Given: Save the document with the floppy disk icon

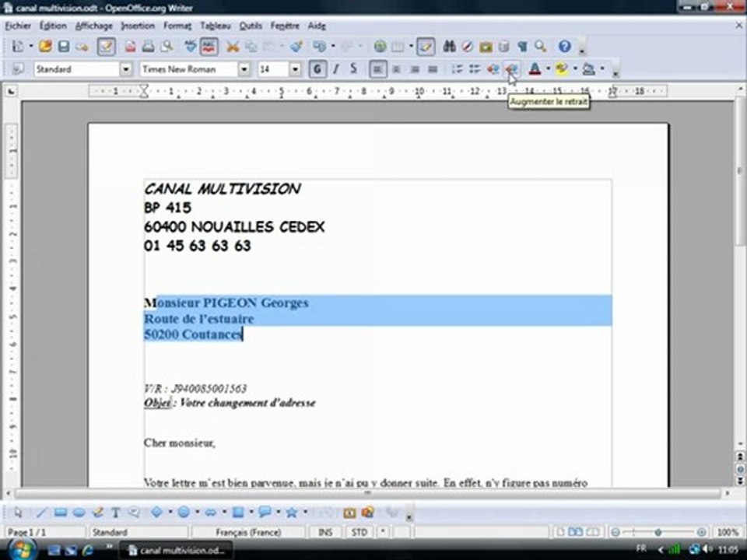Looking at the screenshot, I should click(x=63, y=46).
